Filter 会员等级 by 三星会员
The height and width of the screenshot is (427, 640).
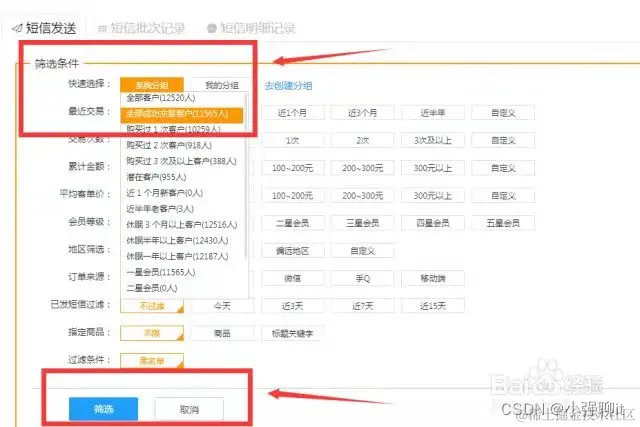[x=363, y=223]
